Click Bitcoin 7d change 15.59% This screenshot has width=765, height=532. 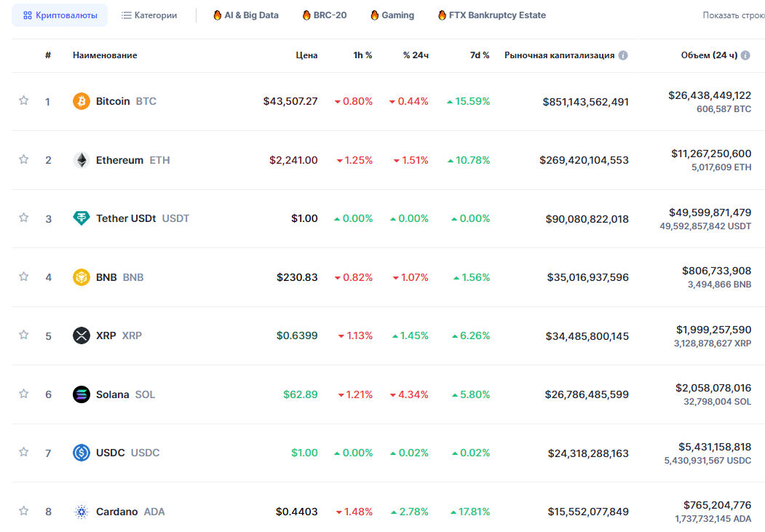point(468,101)
